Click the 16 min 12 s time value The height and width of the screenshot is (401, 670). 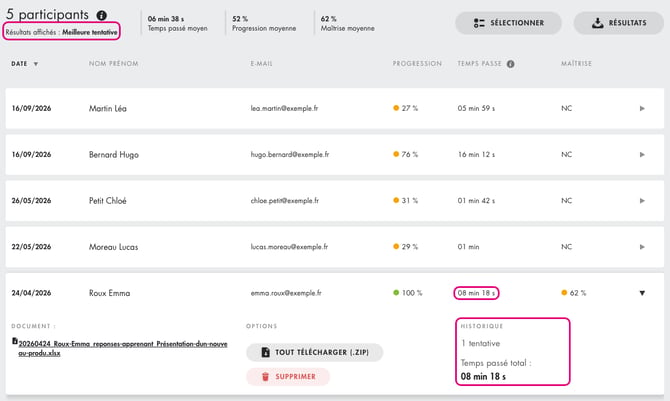click(476, 155)
